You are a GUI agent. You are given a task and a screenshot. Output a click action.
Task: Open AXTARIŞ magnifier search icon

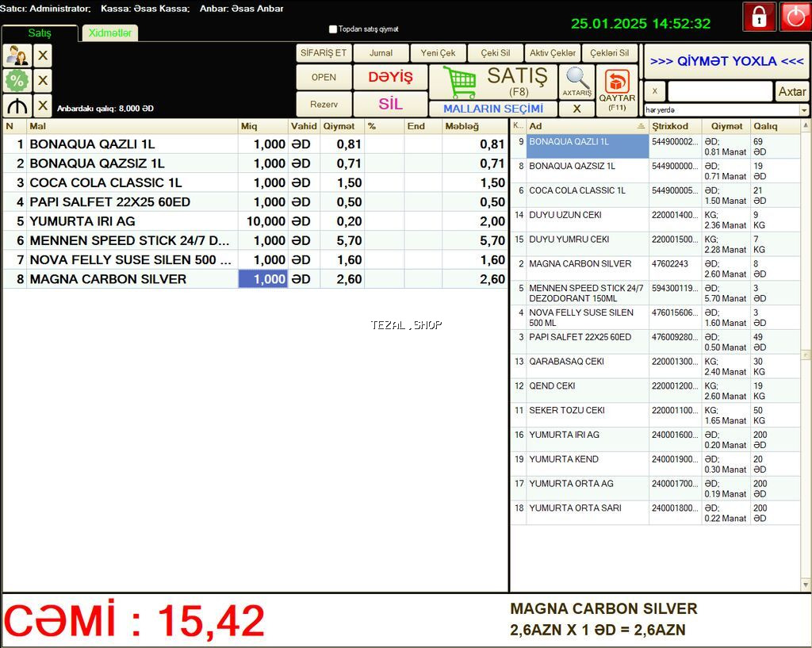click(577, 82)
